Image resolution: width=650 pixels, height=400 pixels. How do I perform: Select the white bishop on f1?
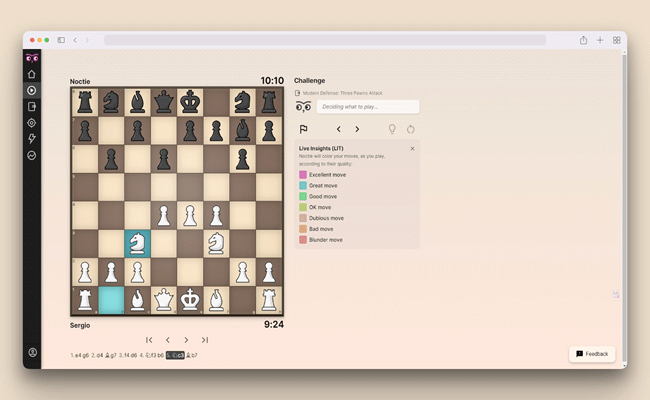pyautogui.click(x=216, y=300)
